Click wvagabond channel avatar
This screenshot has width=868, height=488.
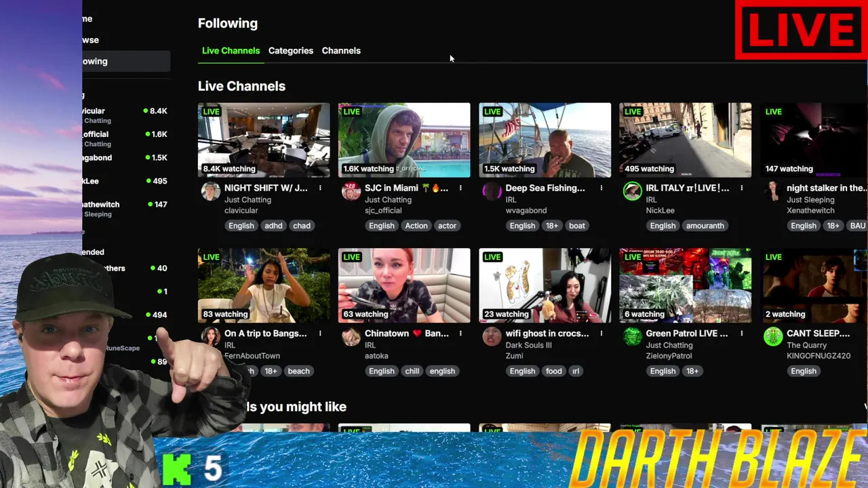pos(492,191)
